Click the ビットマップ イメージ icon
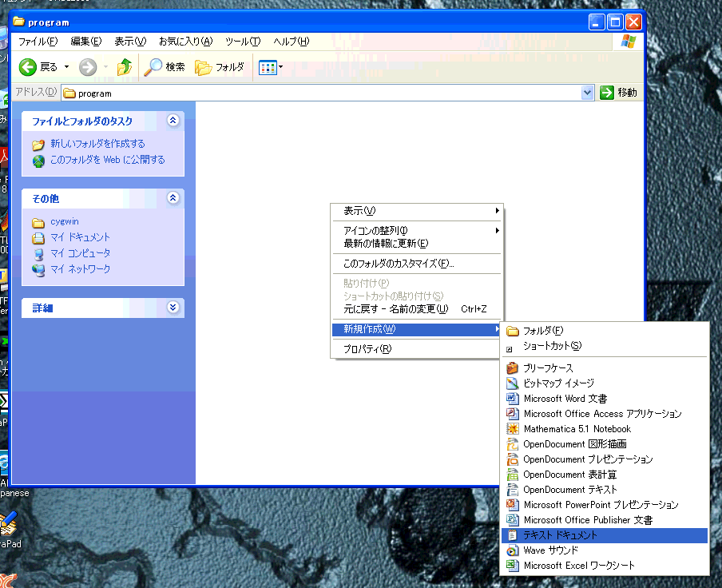This screenshot has width=722, height=588. [x=512, y=383]
